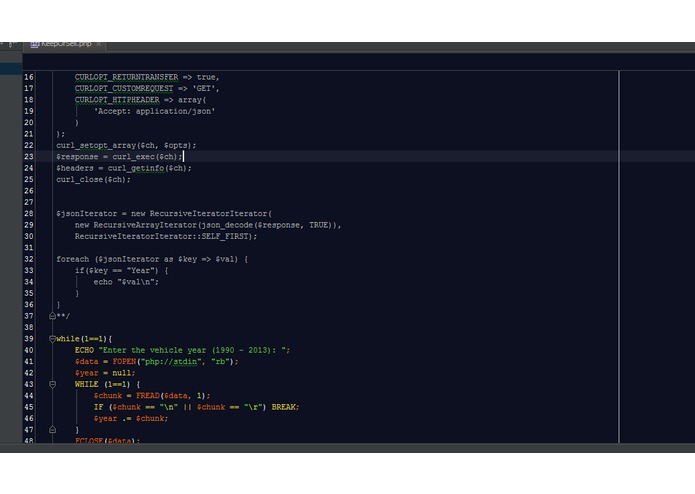Viewport: 695px width, 494px height.
Task: Click line number 23 in the gutter
Action: point(29,157)
